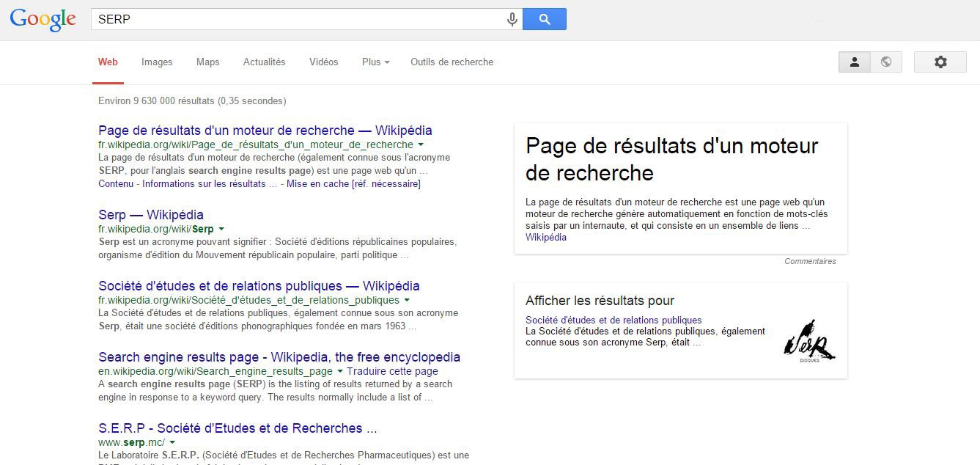Click the Traduire cette page link
Screen dimensions: 980x465
[392, 371]
